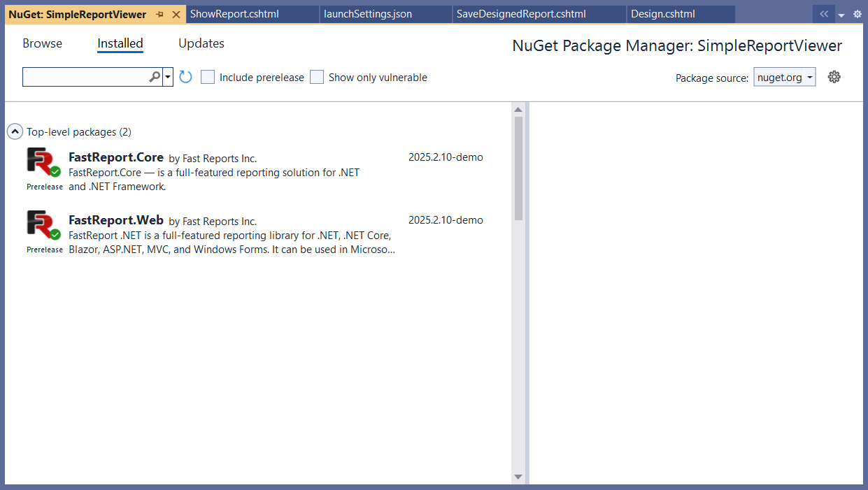Click FastReport.Web version 2025.2.10-demo
The width and height of the screenshot is (868, 490).
pos(446,220)
